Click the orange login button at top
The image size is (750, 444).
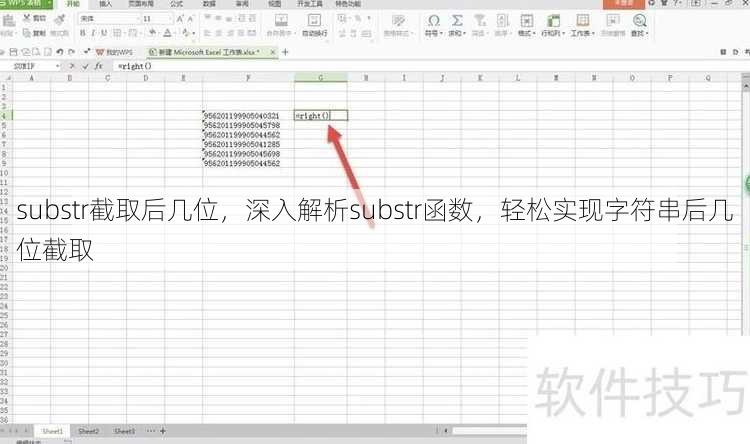(624, 4)
